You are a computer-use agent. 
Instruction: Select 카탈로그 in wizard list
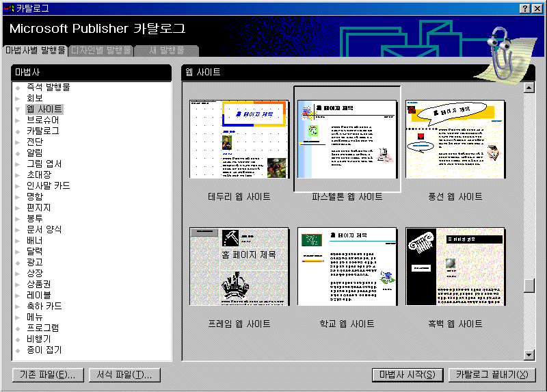[x=43, y=131]
